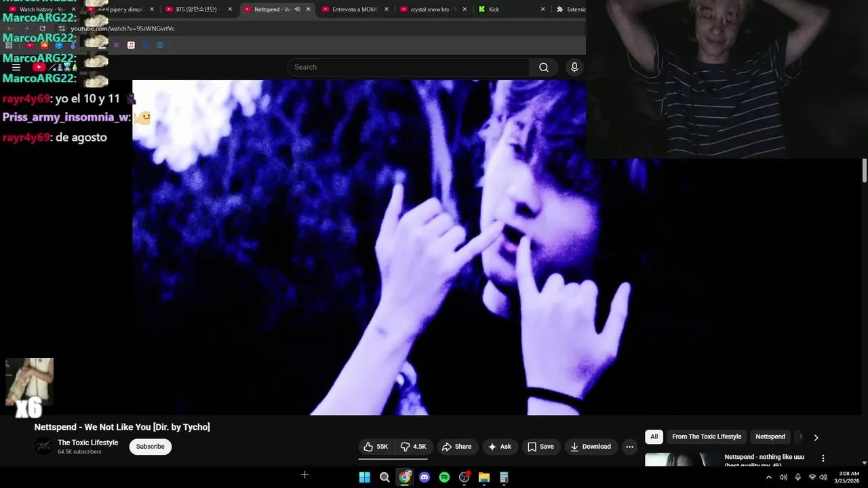
Task: Reload the page with the browser refresh icon
Action: click(x=42, y=28)
